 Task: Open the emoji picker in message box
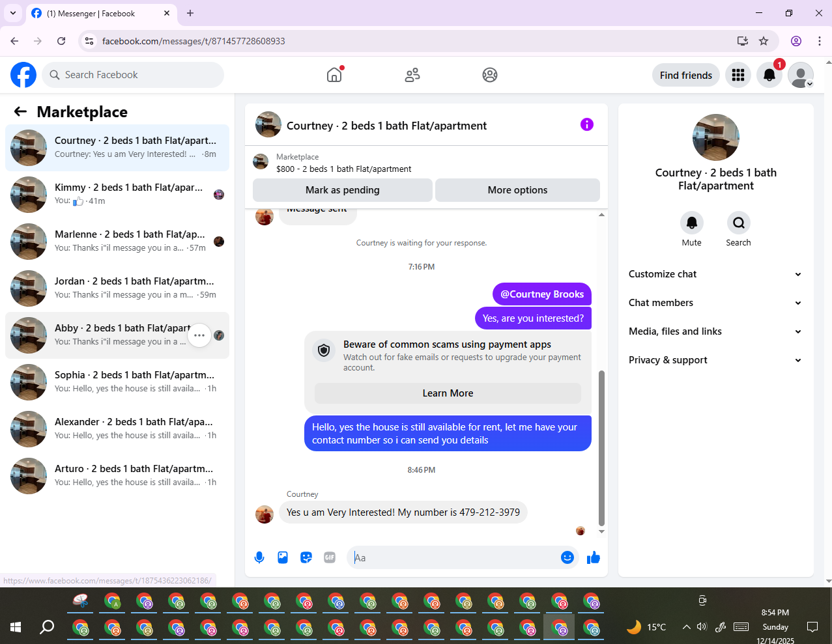tap(567, 557)
